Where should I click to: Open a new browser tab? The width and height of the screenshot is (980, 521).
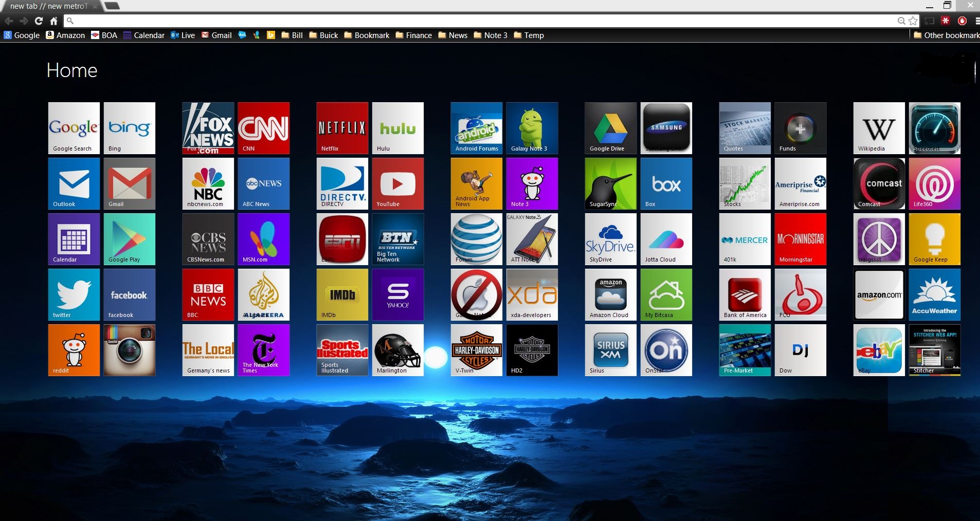[112, 6]
